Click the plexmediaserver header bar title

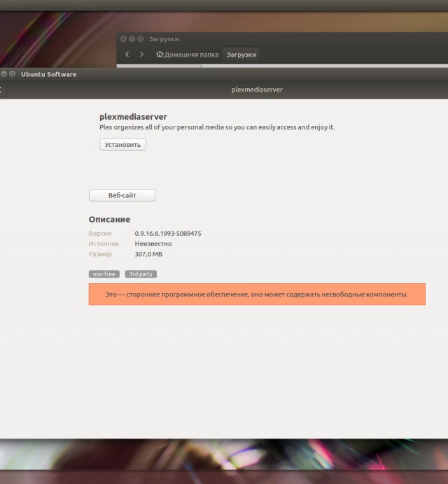tap(257, 90)
